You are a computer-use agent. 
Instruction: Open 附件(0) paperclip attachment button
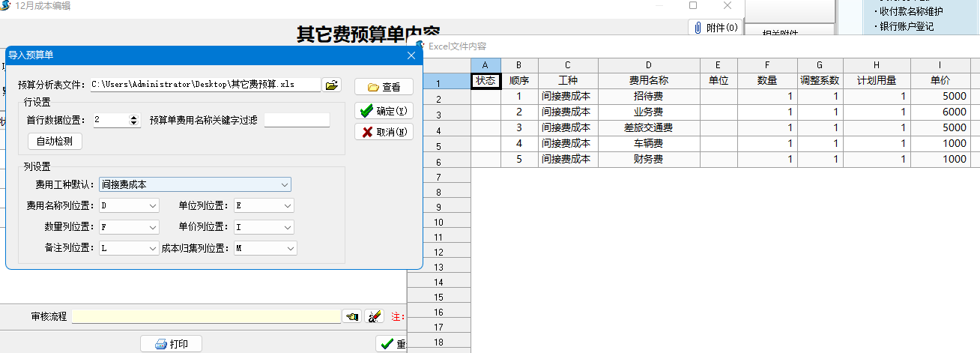coord(715,28)
